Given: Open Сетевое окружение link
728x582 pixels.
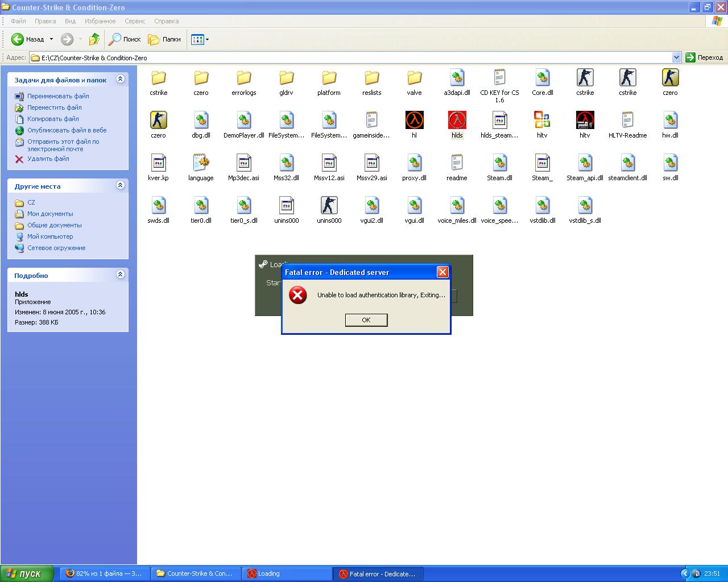Looking at the screenshot, I should (x=56, y=248).
